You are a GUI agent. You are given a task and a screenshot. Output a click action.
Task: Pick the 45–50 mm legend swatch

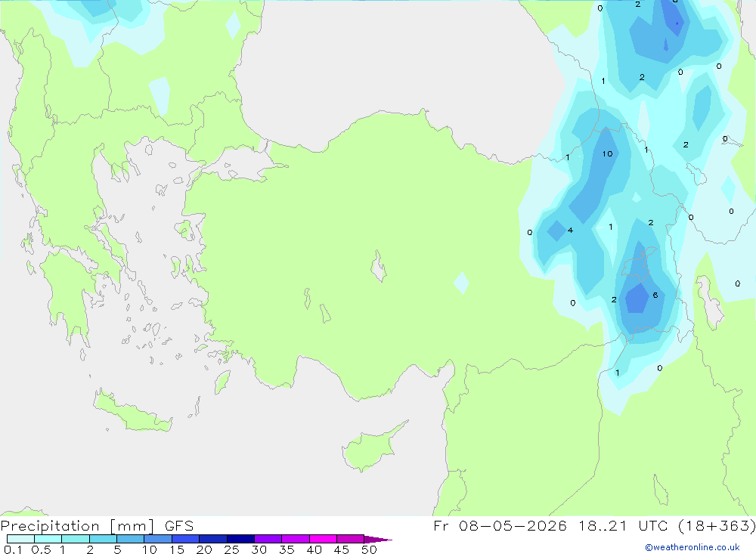[x=350, y=539]
